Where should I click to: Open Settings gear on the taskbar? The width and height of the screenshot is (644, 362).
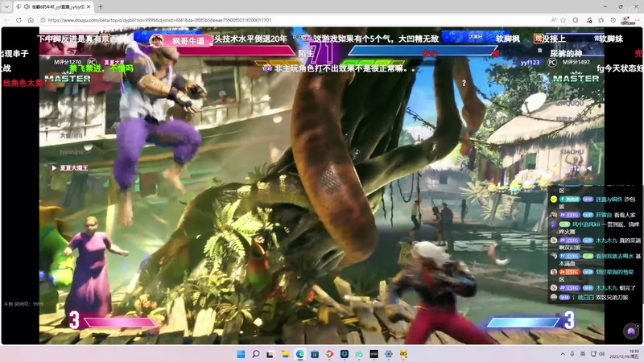[x=389, y=354]
